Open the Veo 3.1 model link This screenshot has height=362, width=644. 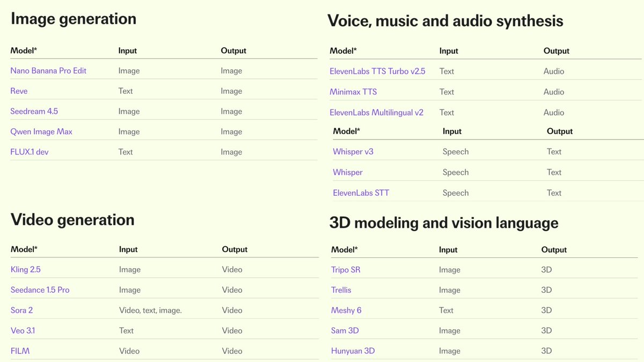tap(23, 331)
